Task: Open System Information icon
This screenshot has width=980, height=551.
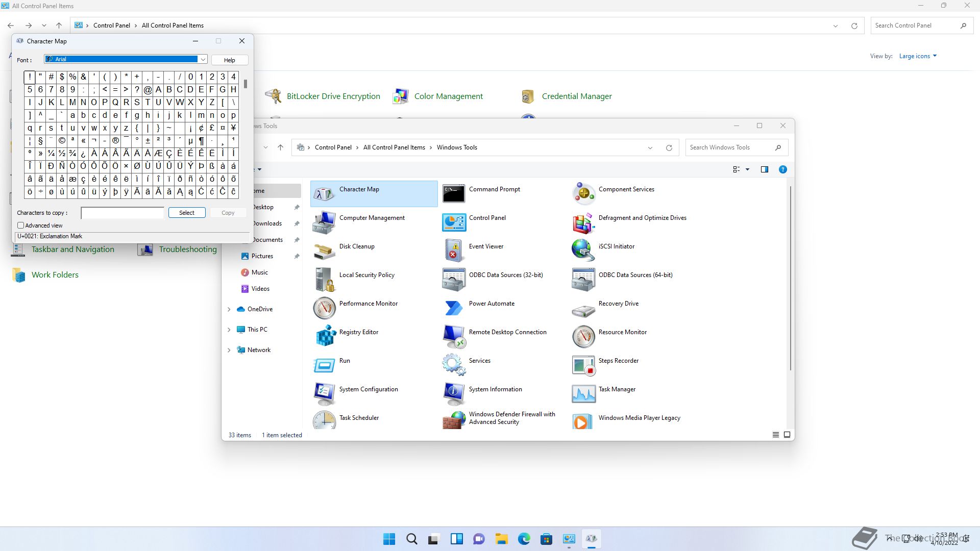Action: [x=454, y=394]
